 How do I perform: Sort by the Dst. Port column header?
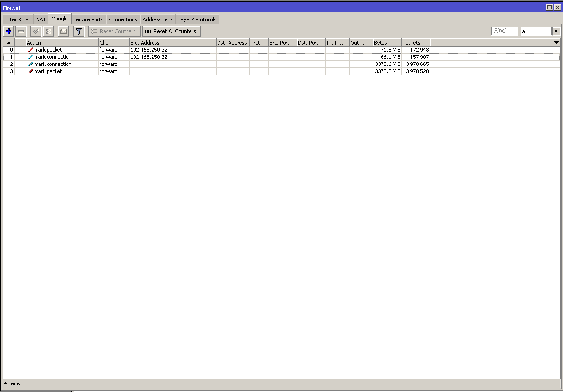click(x=311, y=43)
